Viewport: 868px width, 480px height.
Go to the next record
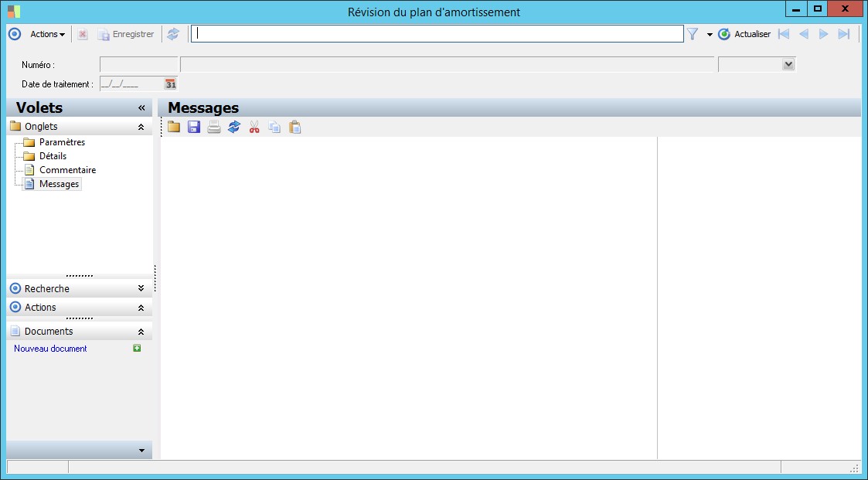pos(824,34)
